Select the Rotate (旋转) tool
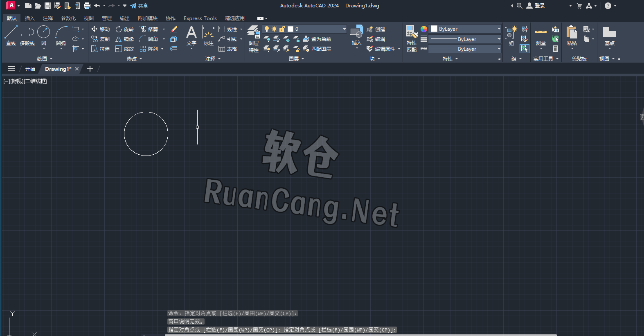 coord(125,29)
